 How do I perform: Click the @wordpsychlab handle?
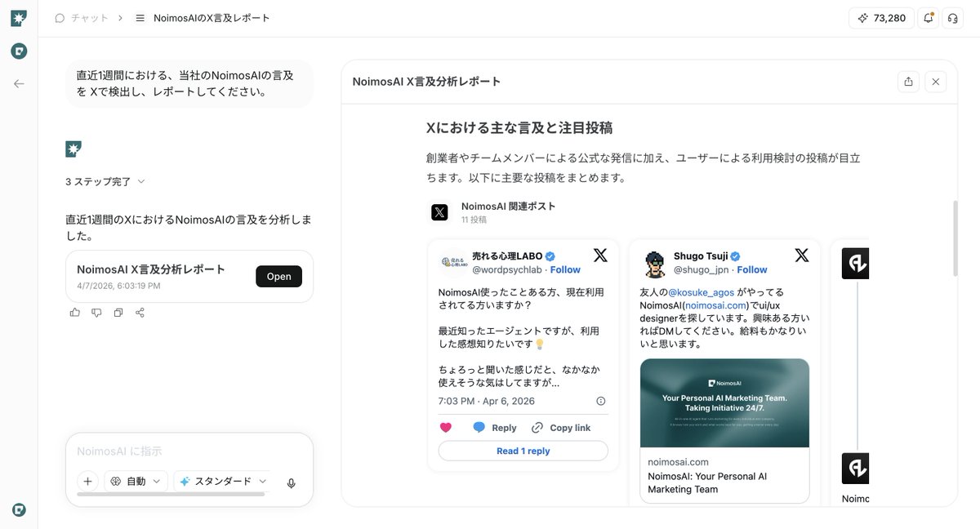click(506, 269)
